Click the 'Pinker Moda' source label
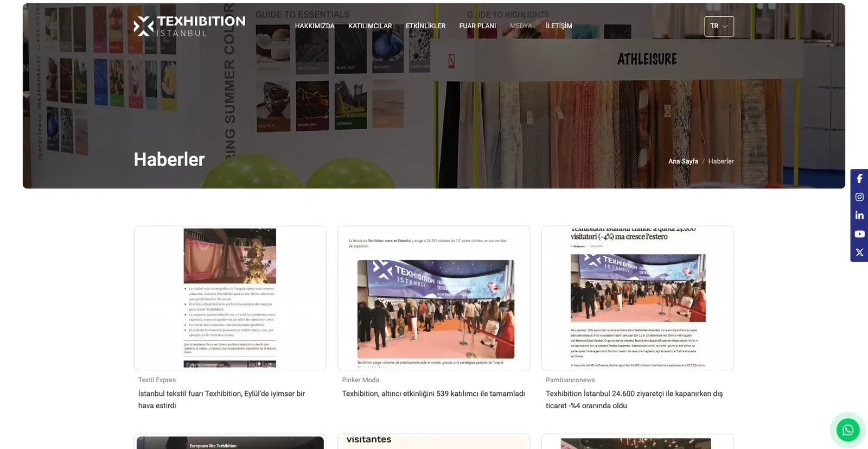The image size is (868, 449). pos(361,380)
